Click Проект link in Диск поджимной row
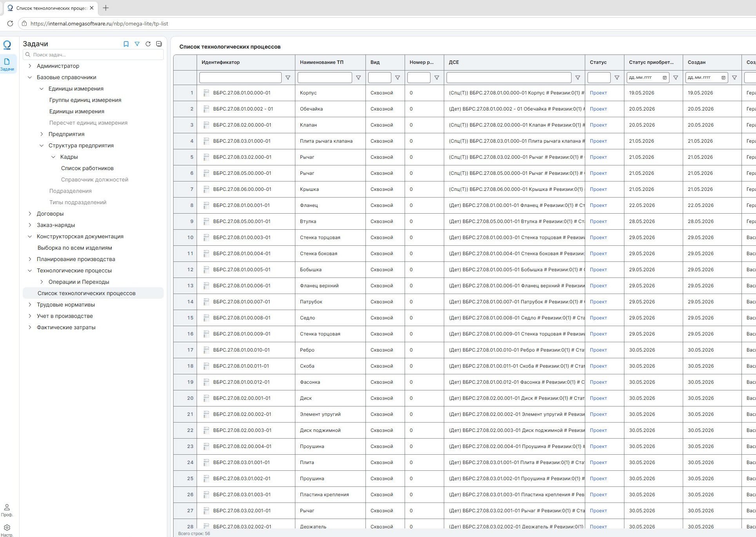The width and height of the screenshot is (756, 537). click(598, 430)
